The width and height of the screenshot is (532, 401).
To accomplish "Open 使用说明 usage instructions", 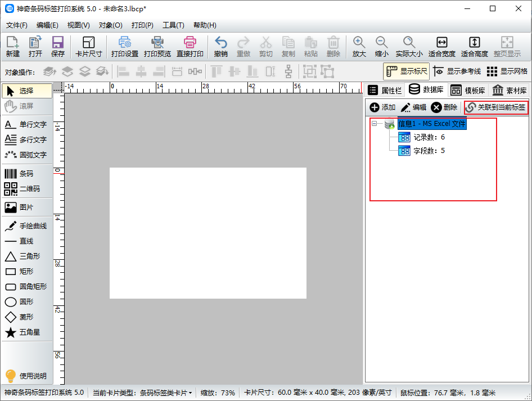I will 26,376.
